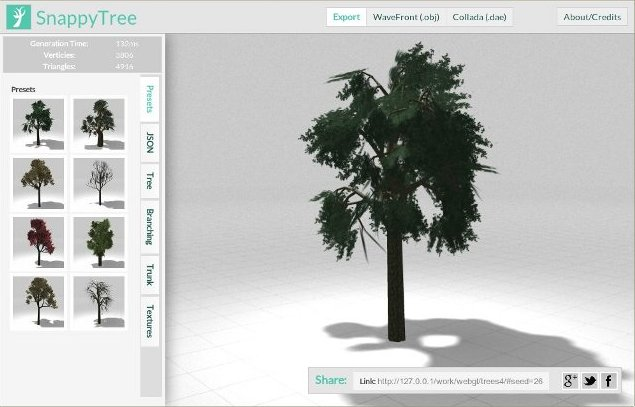Pick the thick-trunk tree preset in top row

pyautogui.click(x=98, y=123)
